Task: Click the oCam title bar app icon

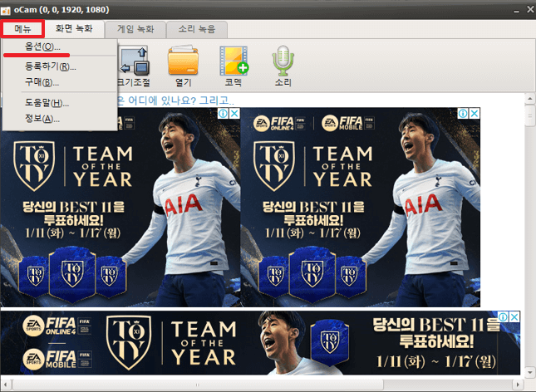Action: point(6,10)
